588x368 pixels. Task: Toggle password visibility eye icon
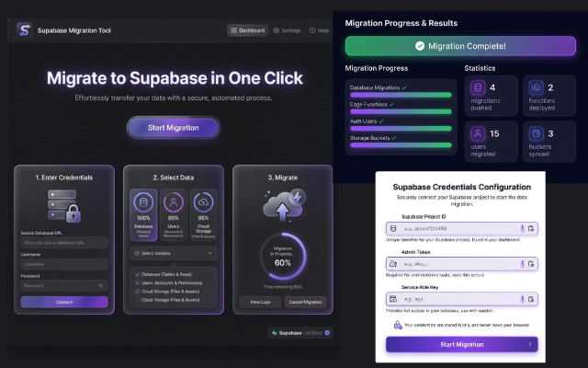[101, 286]
